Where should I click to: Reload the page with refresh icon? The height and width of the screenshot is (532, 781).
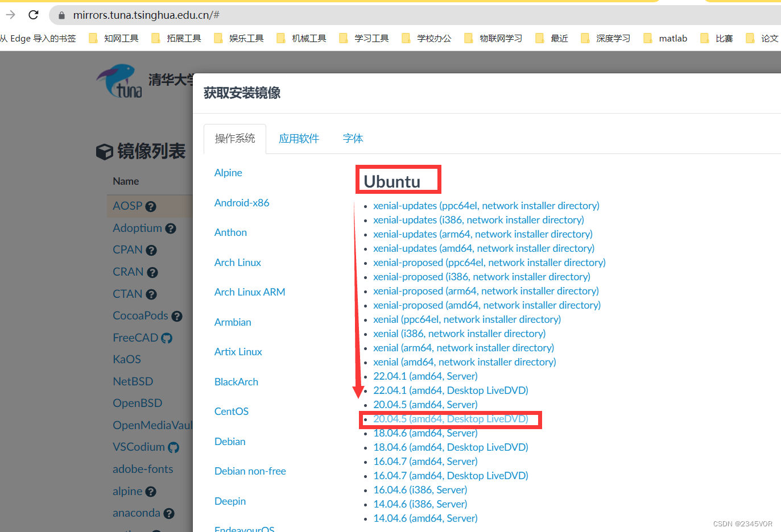coord(34,15)
